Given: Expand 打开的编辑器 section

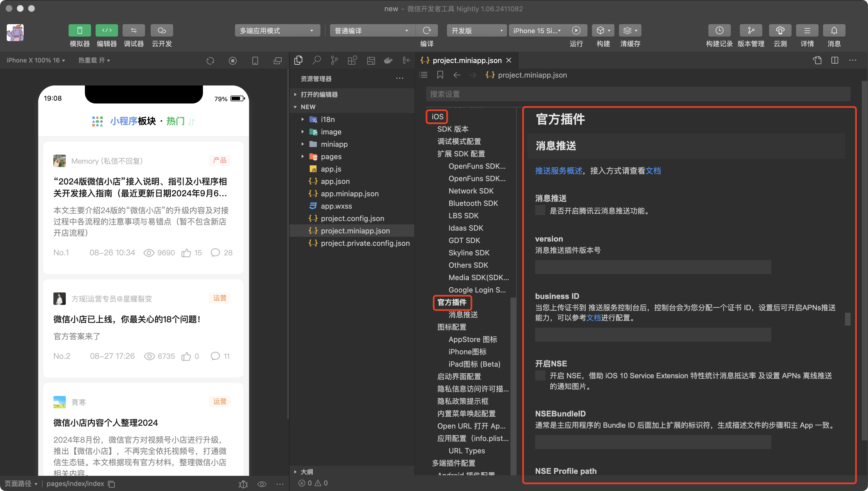Looking at the screenshot, I should [x=352, y=94].
